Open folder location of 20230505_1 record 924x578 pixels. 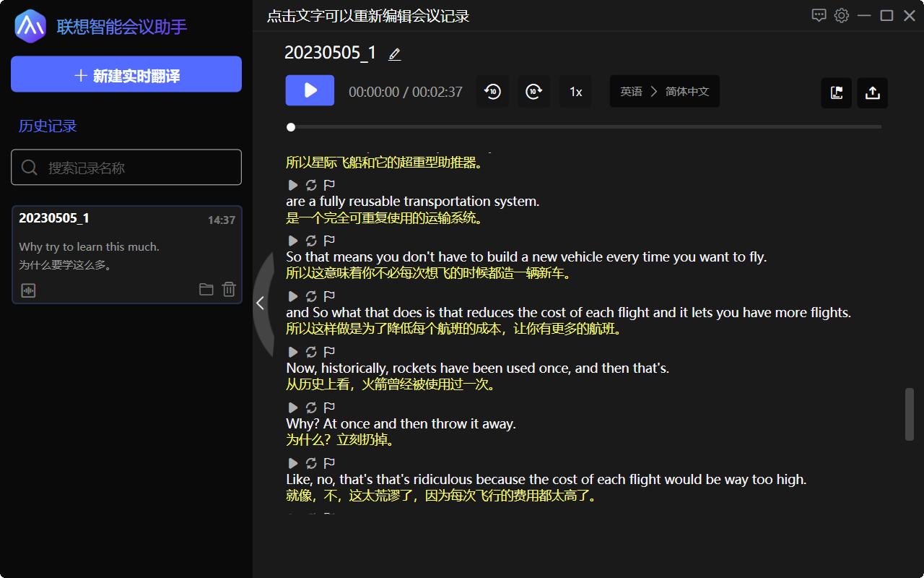click(x=206, y=290)
